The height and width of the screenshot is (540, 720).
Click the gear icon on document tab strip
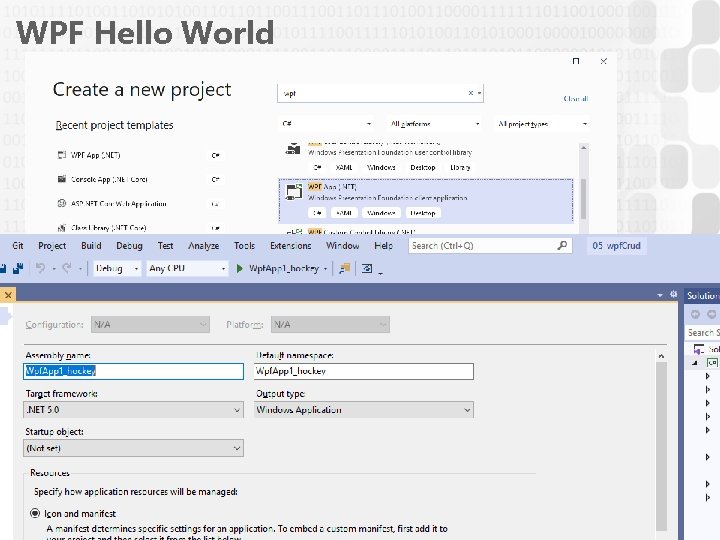click(x=673, y=295)
